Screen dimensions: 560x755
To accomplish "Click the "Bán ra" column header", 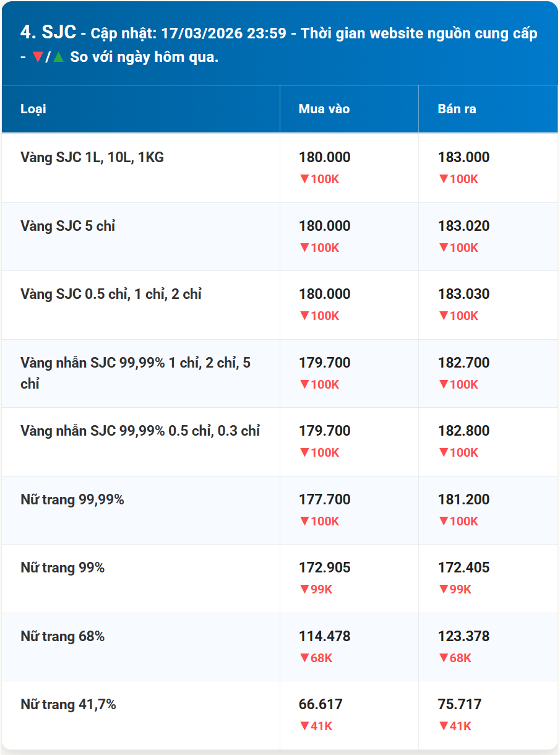I will pos(457,109).
